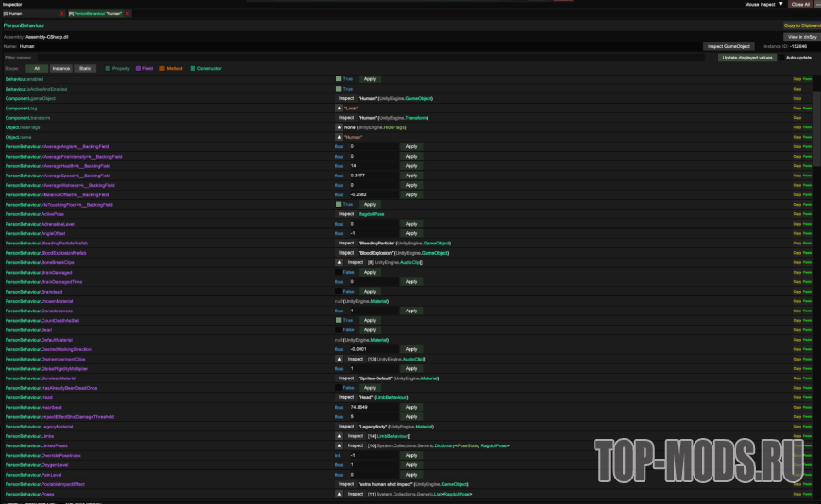
Task: Toggle the Property member filter
Action: click(x=108, y=69)
